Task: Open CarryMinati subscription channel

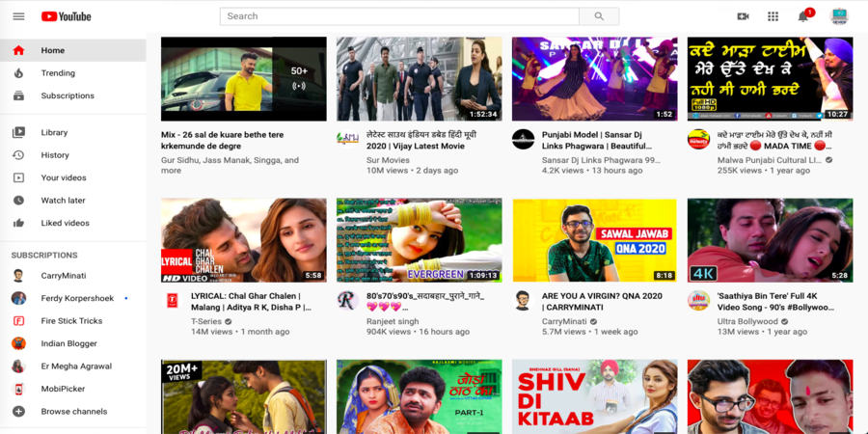Action: [73, 276]
